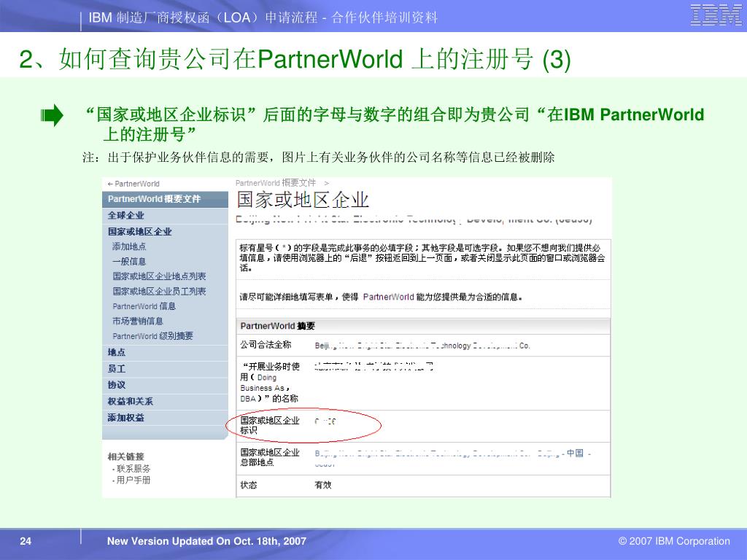Expand the 国家或地区企业 sidebar section
The height and width of the screenshot is (560, 747).
tap(140, 231)
